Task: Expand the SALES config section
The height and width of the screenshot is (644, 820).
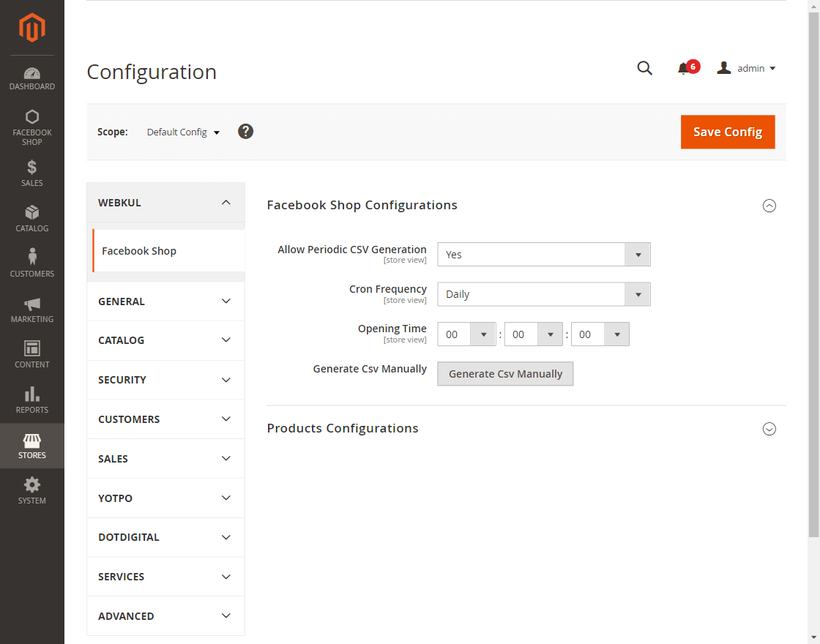Action: (165, 458)
